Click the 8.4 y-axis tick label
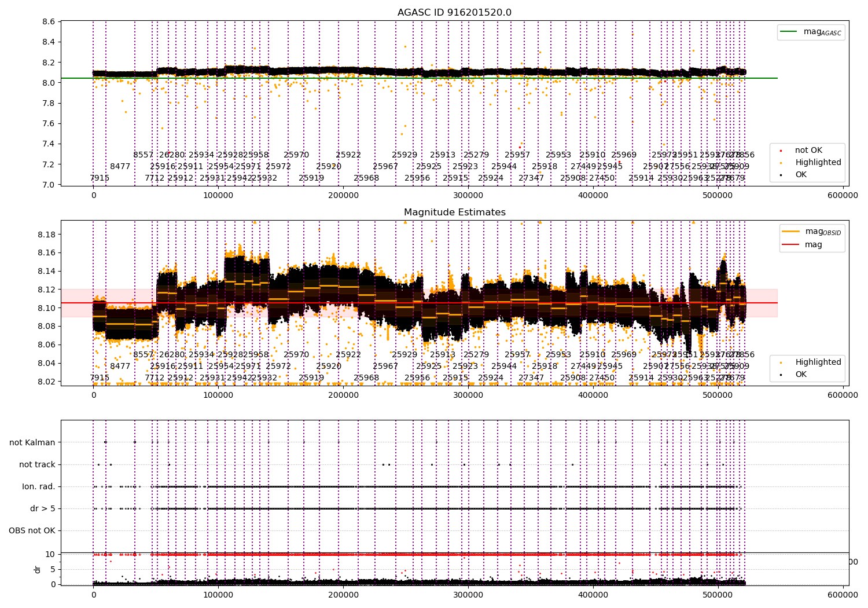 49,42
